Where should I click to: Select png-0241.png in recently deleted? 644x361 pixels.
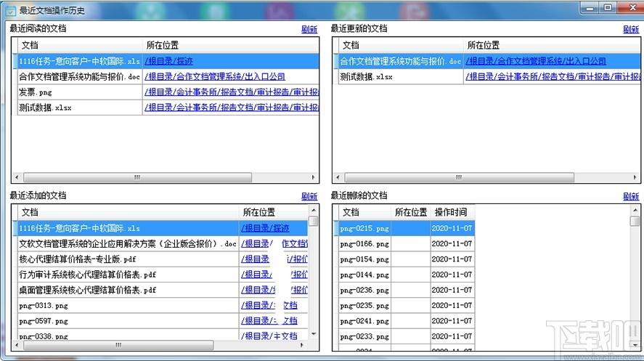(x=364, y=321)
